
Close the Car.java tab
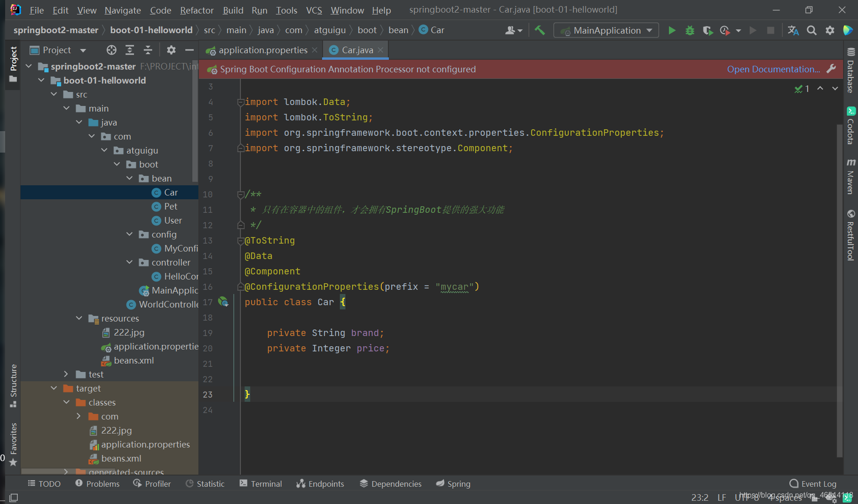click(380, 50)
